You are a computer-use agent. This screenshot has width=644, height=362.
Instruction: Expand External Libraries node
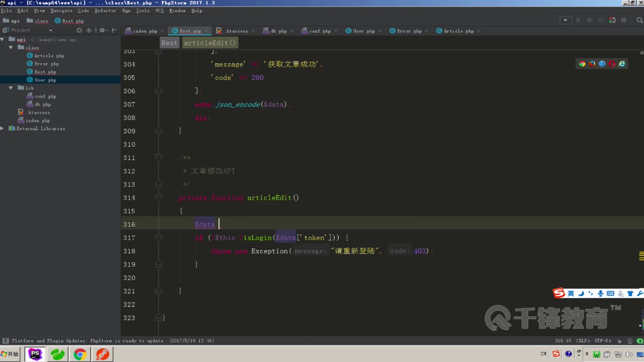point(3,129)
